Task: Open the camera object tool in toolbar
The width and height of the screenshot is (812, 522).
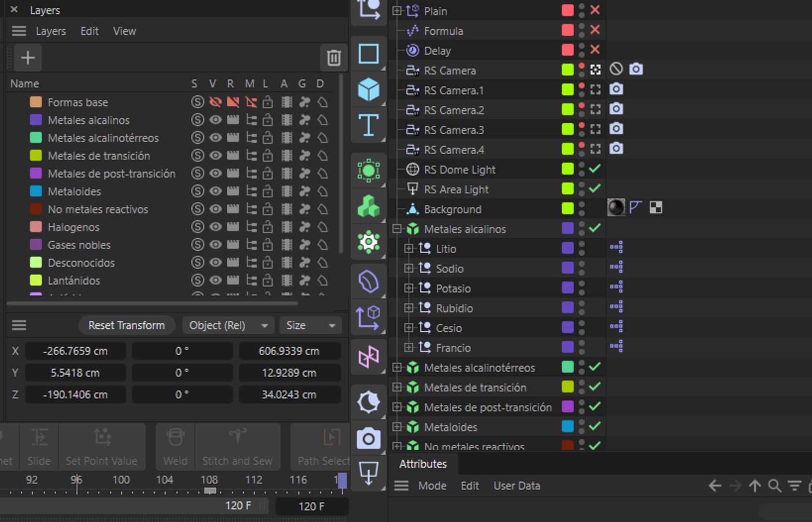Action: 368,439
